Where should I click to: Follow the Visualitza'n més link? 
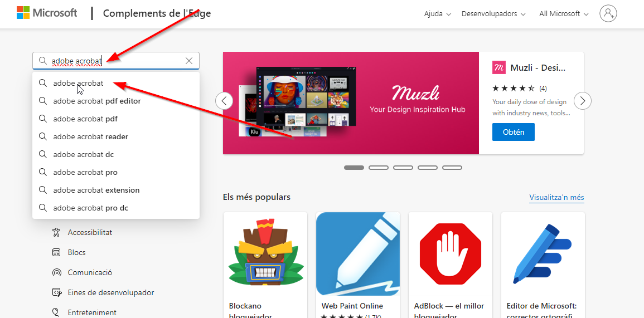556,198
